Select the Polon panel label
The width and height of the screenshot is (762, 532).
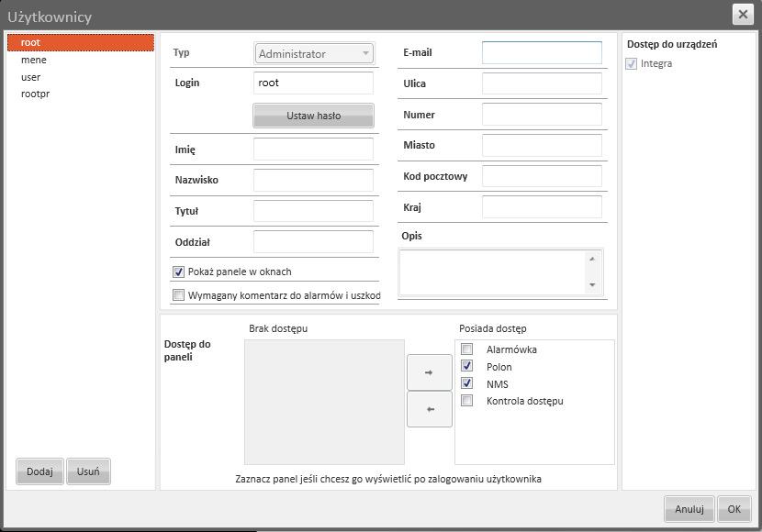[499, 367]
